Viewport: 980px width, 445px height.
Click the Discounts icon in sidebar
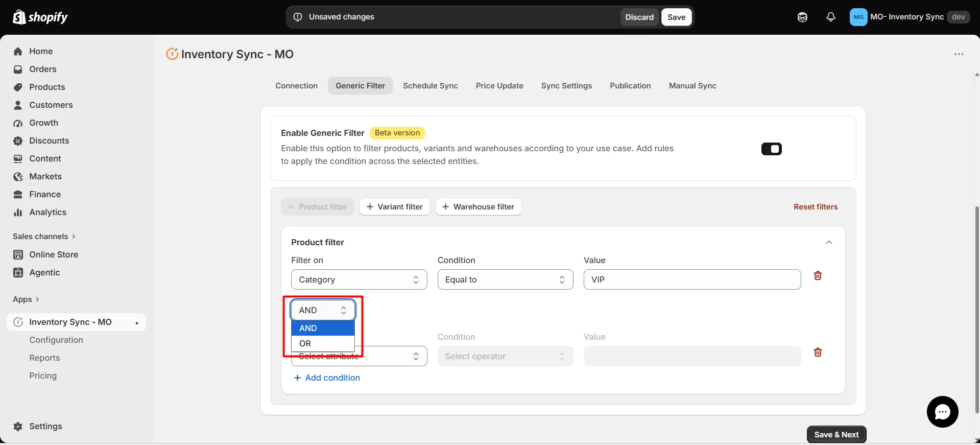coord(18,140)
